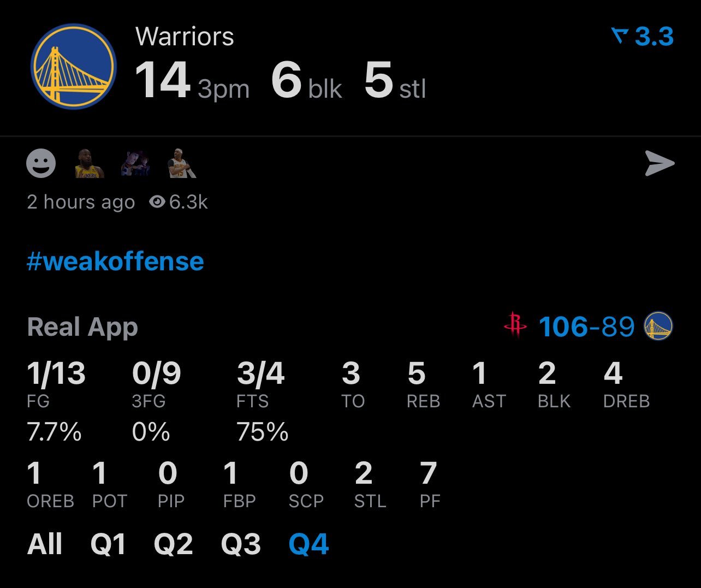This screenshot has width=701, height=588.
Task: Open the smiley emoji reaction picker
Action: [41, 163]
